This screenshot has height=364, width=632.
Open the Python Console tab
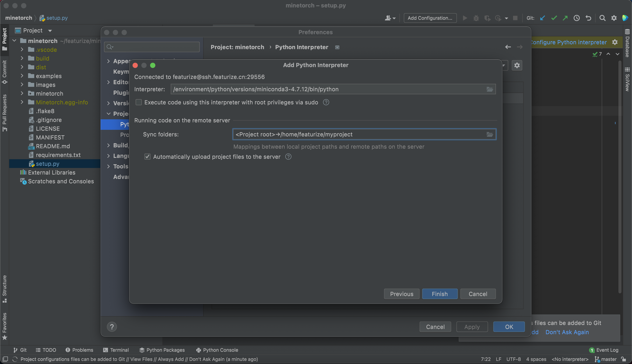click(x=217, y=350)
